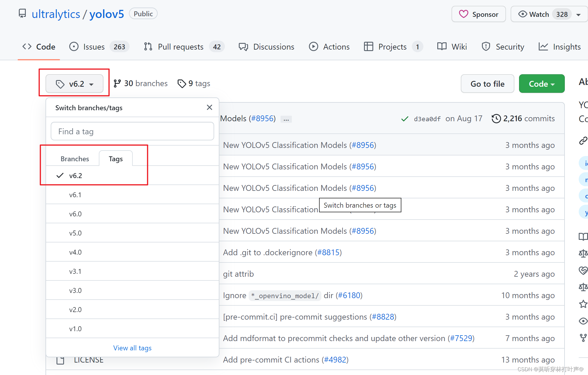Select tag v4.0
The height and width of the screenshot is (375, 588).
pyautogui.click(x=132, y=252)
